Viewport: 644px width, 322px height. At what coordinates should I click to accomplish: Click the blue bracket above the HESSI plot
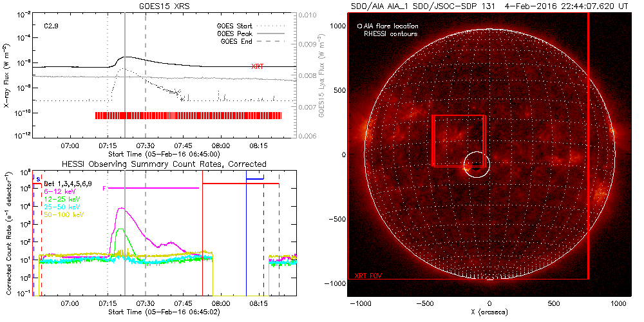pos(255,177)
